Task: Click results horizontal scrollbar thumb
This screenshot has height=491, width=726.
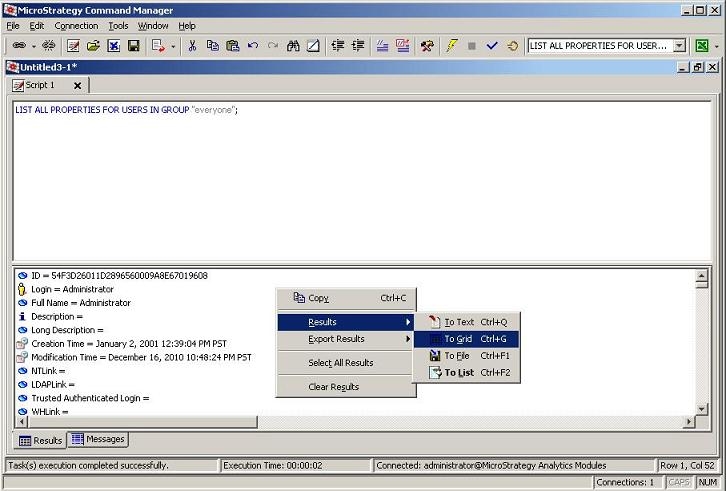Action: tap(142, 422)
